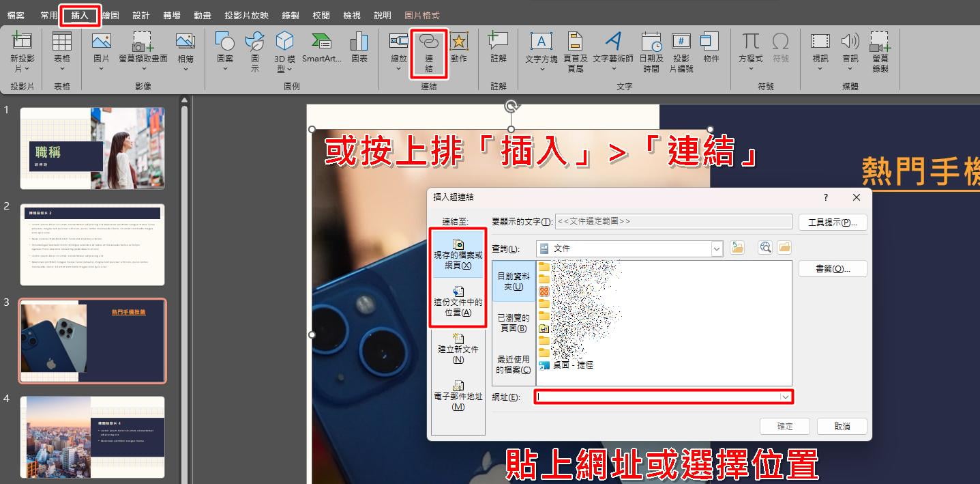
Task: Select slide 4 thumbnail with the city photo
Action: [92, 437]
